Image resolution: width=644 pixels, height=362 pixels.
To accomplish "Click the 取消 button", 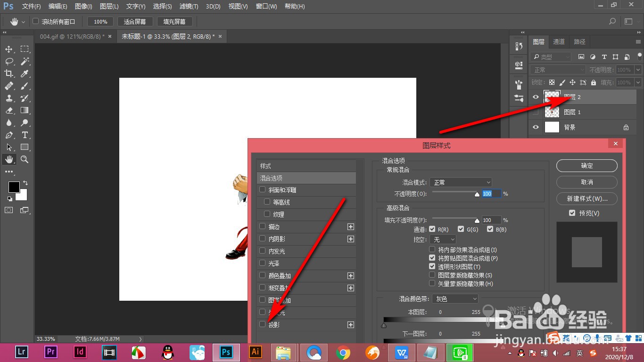I will (587, 182).
